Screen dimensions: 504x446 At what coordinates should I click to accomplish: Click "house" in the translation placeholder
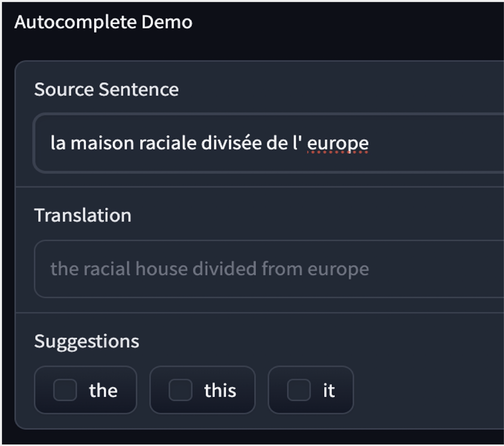click(162, 269)
